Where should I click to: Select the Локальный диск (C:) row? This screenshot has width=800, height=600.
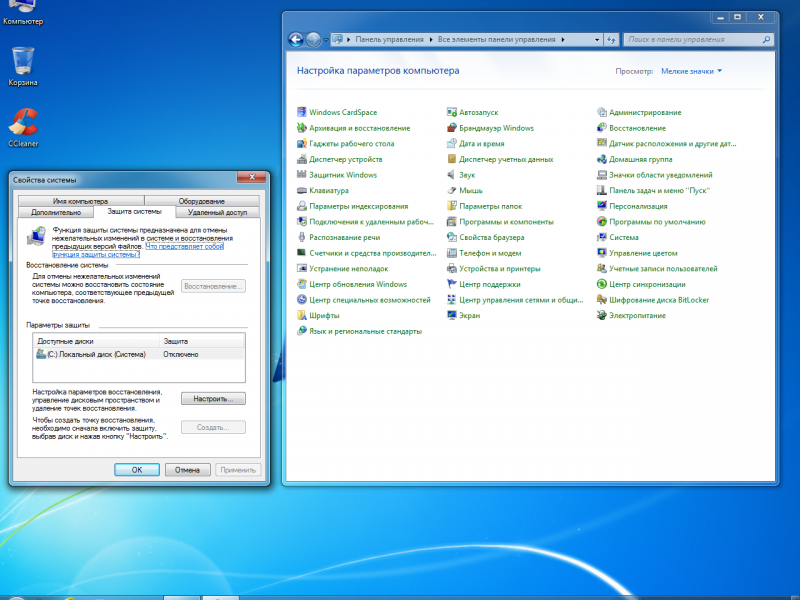[139, 354]
